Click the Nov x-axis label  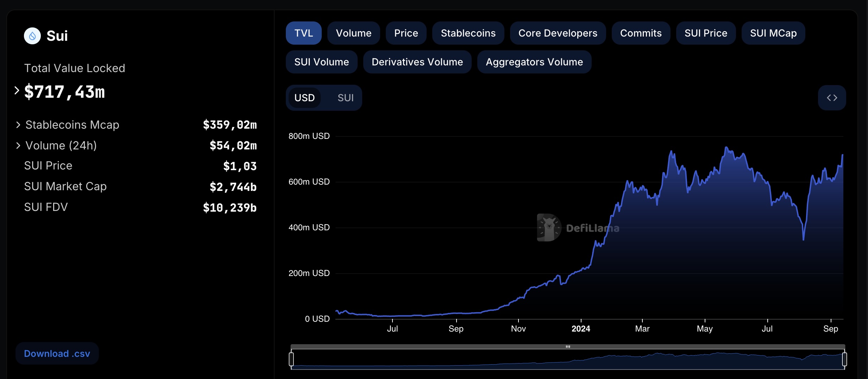click(518, 329)
